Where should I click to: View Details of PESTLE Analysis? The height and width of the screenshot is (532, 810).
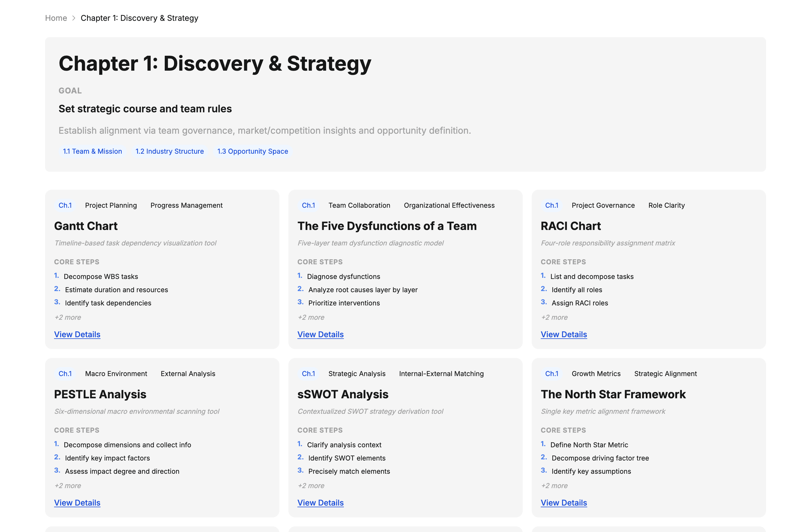pos(77,503)
